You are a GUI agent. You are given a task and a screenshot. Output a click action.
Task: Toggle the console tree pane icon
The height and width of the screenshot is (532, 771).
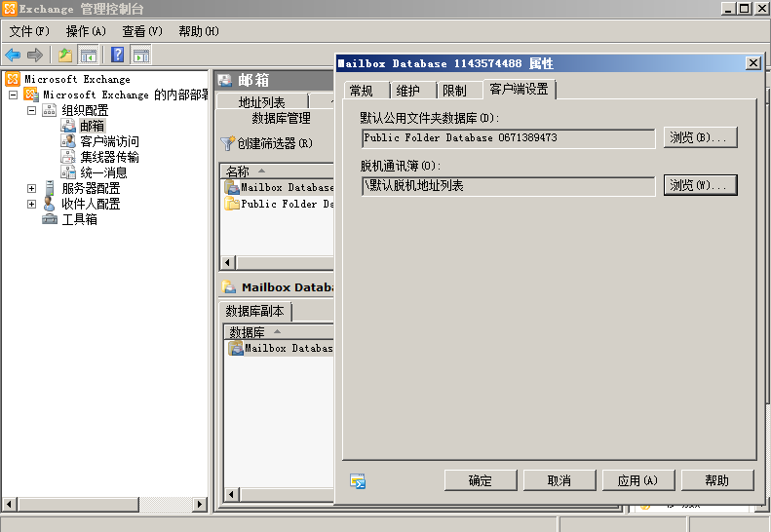[x=89, y=56]
